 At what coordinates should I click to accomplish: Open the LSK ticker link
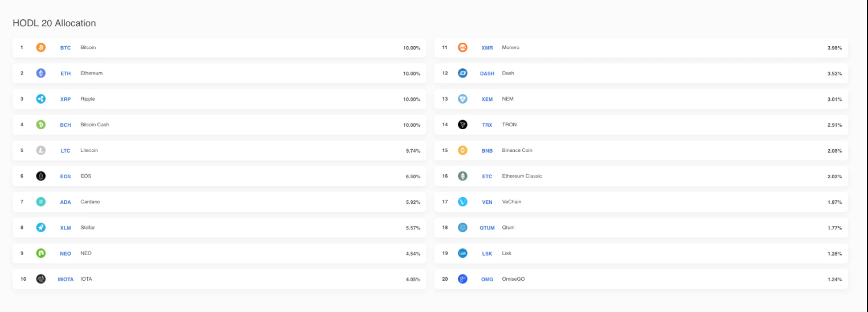coord(487,253)
